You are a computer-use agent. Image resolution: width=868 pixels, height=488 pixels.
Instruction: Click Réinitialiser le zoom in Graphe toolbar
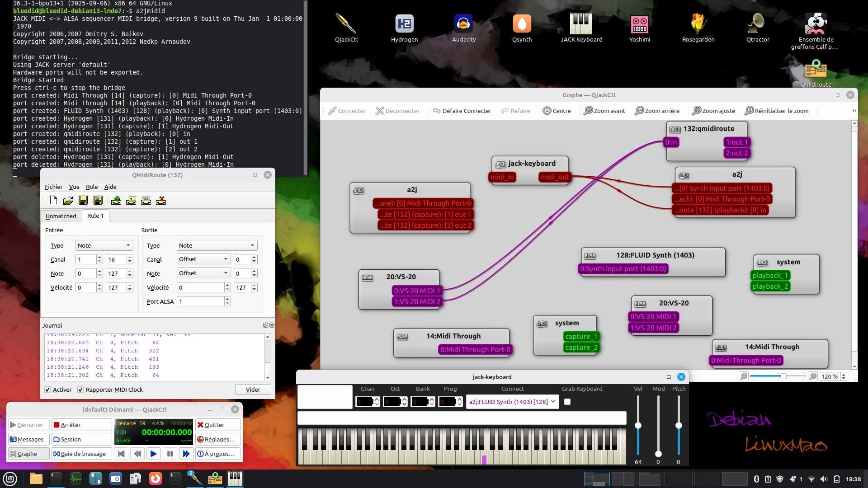coord(776,111)
